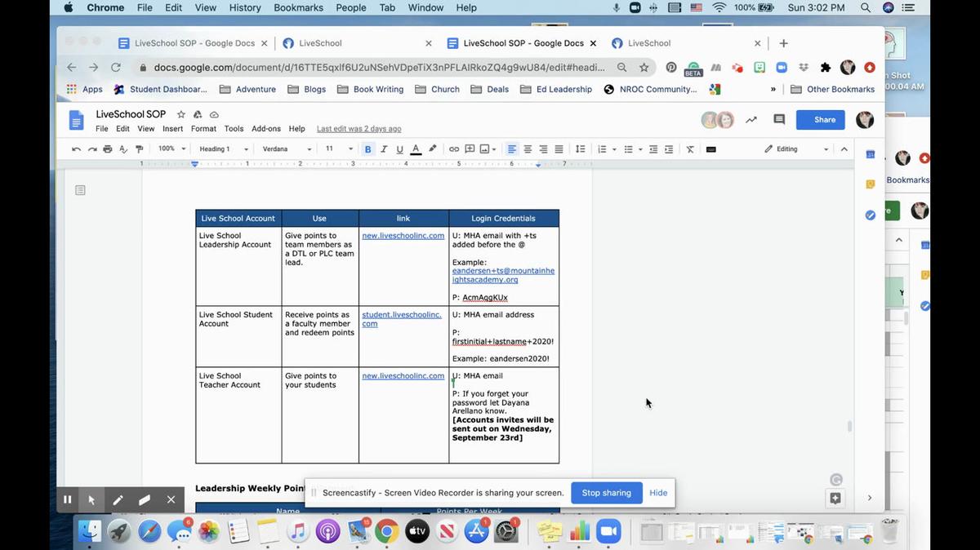Collapse the toolbar with up chevron

(x=844, y=149)
